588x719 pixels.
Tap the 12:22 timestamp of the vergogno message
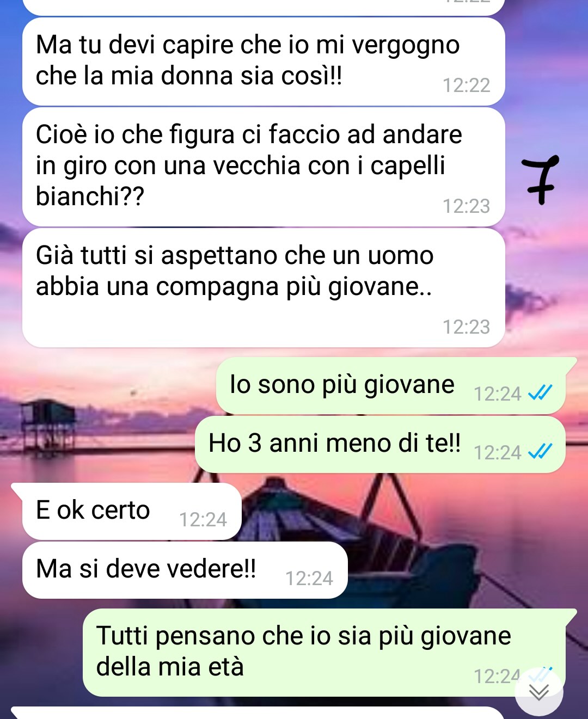click(x=467, y=85)
